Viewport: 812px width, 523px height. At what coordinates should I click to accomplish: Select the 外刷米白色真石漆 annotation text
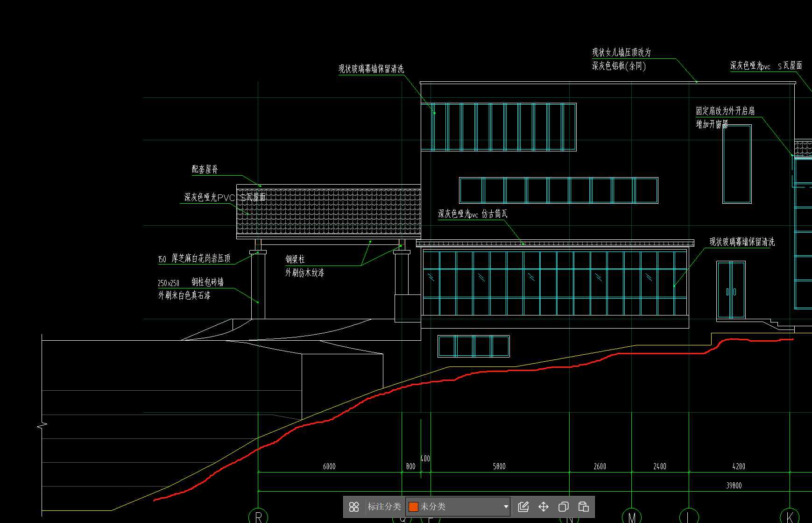coord(184,295)
